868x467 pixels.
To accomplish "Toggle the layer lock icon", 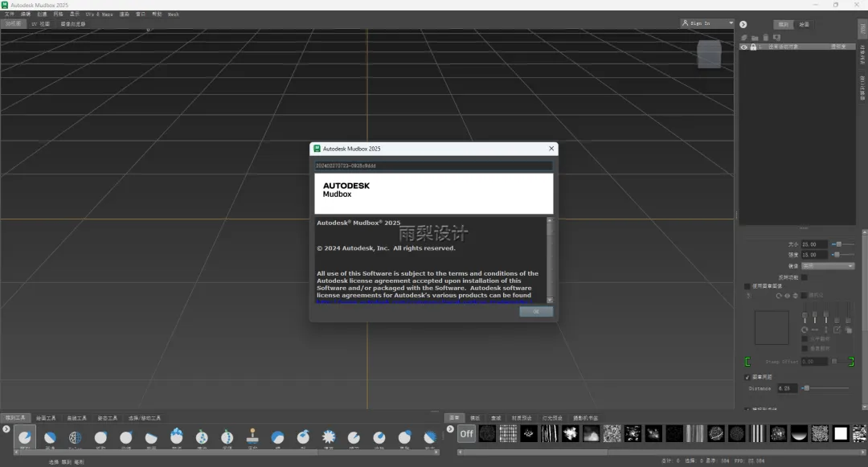I will [x=753, y=47].
